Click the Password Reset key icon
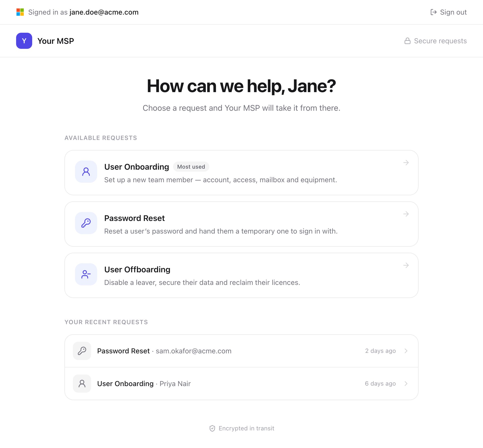 [86, 223]
